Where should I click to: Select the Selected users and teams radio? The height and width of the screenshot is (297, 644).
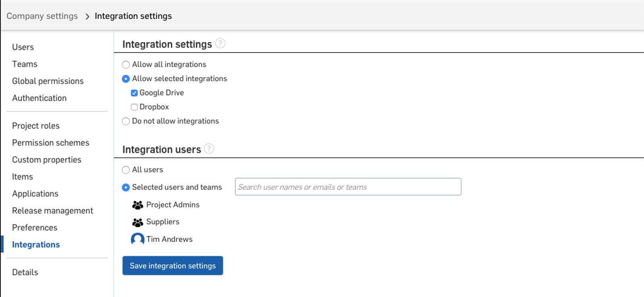click(126, 188)
